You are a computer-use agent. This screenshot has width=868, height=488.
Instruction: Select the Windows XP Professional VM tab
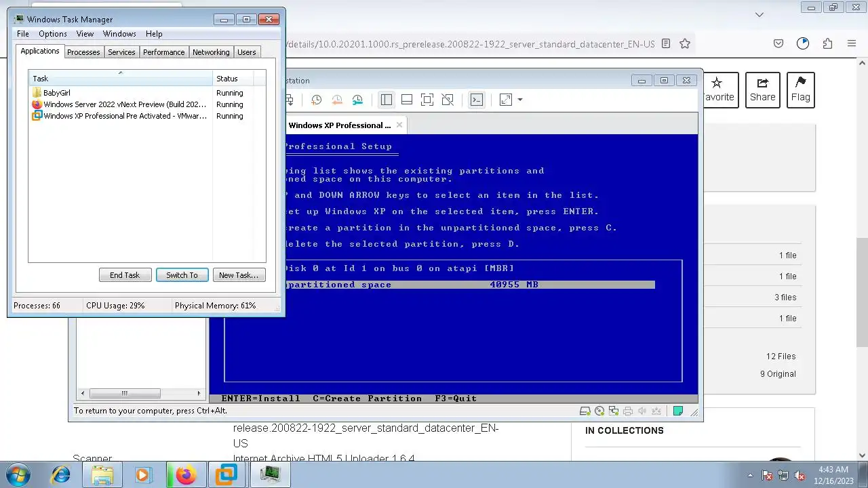pyautogui.click(x=340, y=125)
